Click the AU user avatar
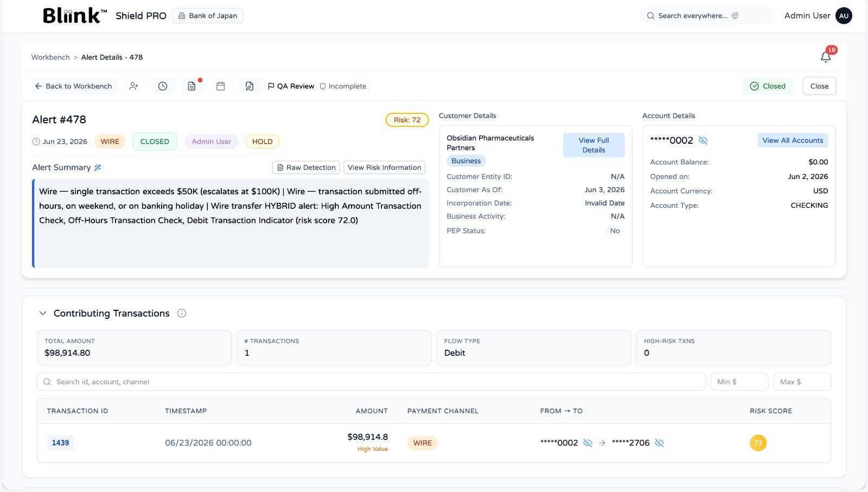This screenshot has height=492, width=868. (844, 16)
